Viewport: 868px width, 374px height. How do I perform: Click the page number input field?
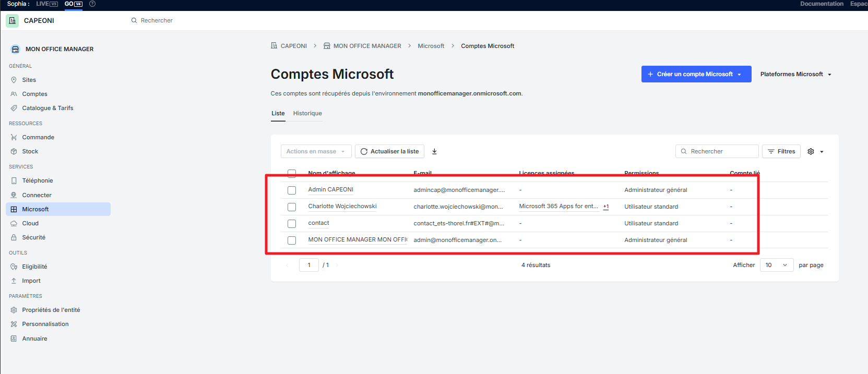[x=309, y=265]
